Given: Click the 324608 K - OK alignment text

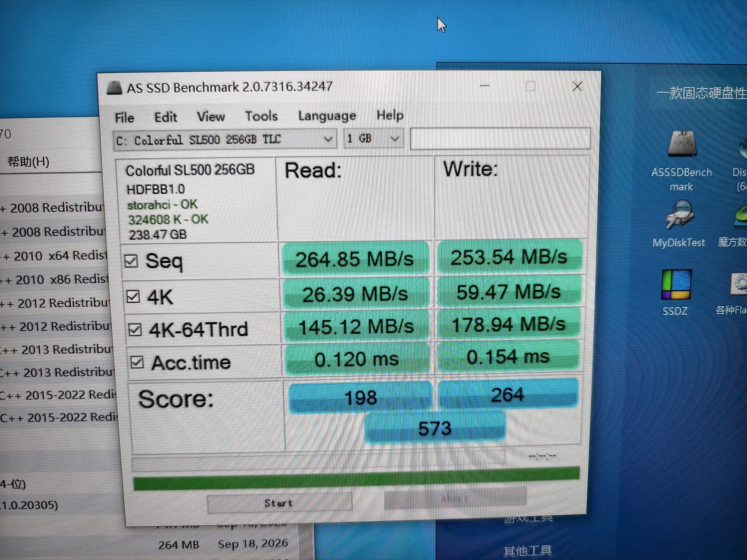Looking at the screenshot, I should pos(168,219).
